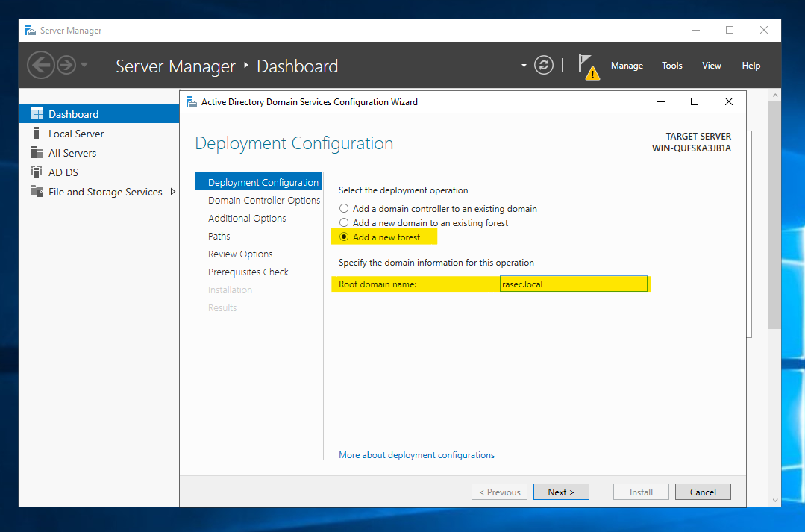Go to Paths step
Viewport: 805px width, 532px height.
(x=219, y=237)
